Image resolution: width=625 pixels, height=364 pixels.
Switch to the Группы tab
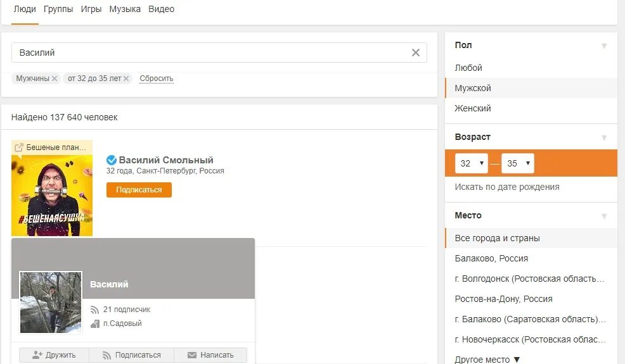pyautogui.click(x=58, y=9)
